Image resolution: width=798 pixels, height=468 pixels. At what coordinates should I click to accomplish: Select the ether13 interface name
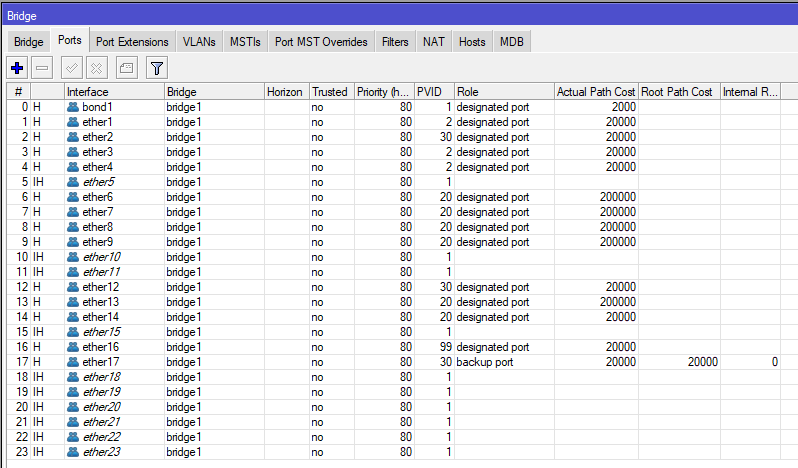pos(101,302)
